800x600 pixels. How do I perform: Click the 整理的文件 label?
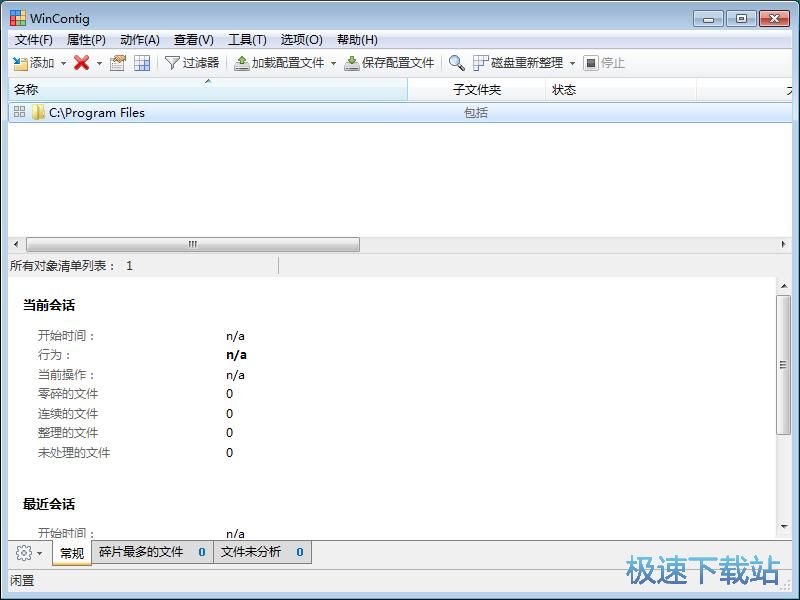[x=67, y=433]
